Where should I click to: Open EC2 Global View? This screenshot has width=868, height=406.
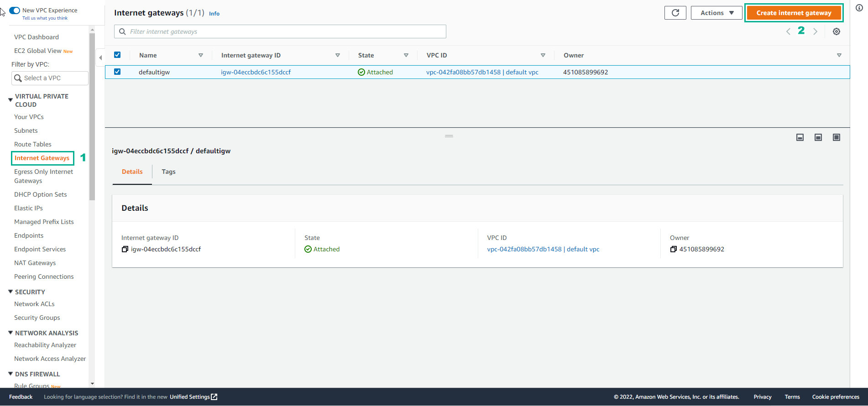coord(38,51)
